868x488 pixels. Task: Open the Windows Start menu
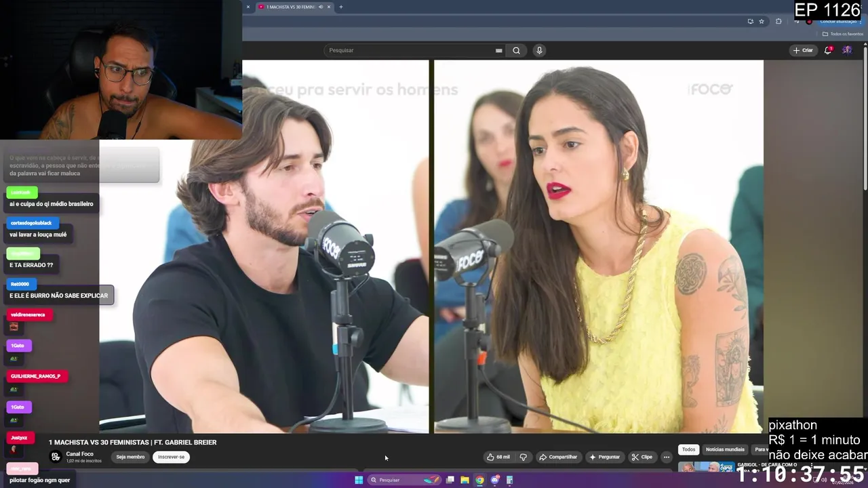click(359, 480)
